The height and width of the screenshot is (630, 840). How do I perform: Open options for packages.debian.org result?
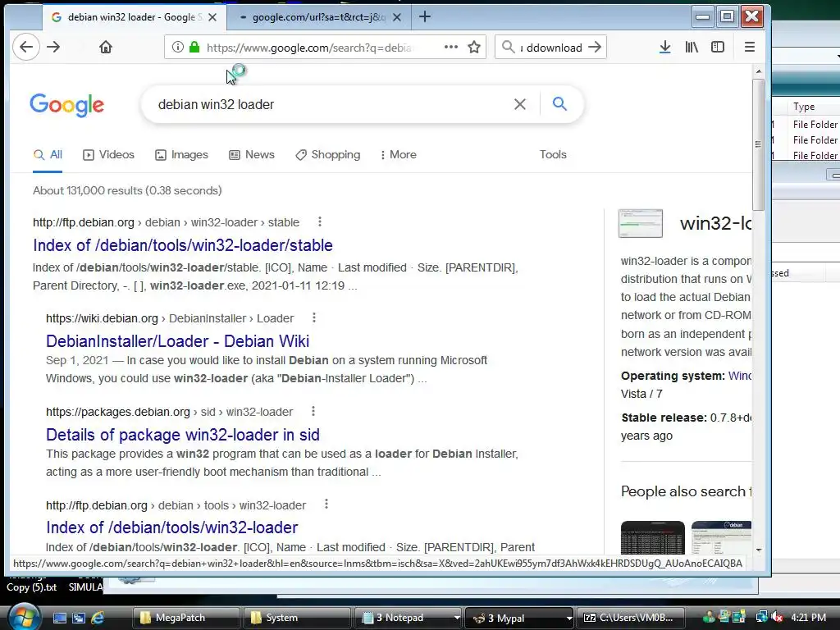tap(313, 411)
